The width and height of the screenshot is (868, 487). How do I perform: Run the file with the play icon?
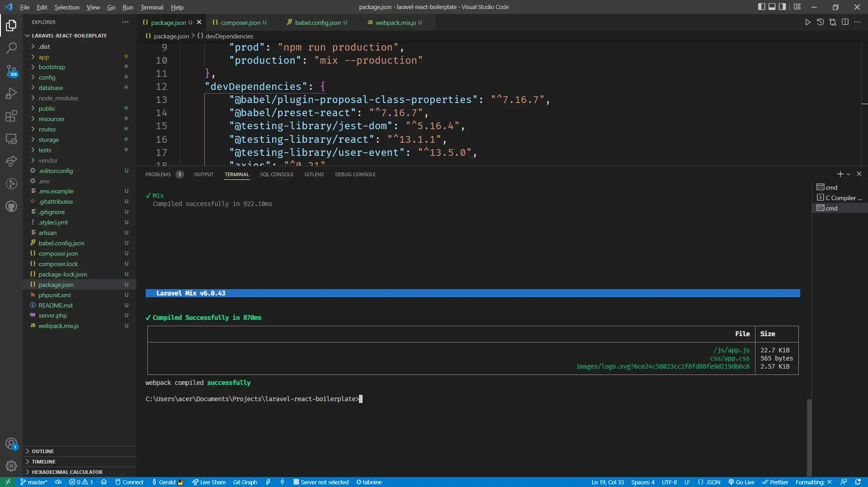coord(808,22)
